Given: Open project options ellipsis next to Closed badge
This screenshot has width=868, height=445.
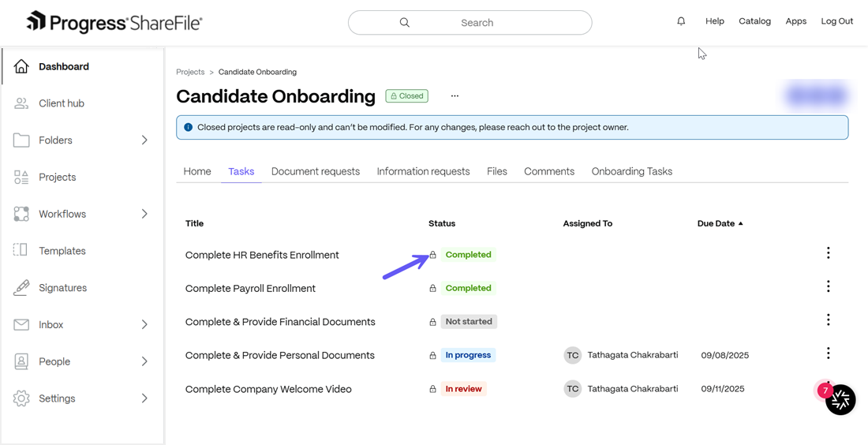Looking at the screenshot, I should 455,95.
